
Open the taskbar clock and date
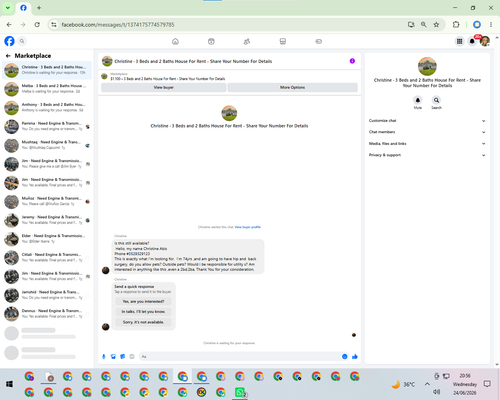click(465, 384)
